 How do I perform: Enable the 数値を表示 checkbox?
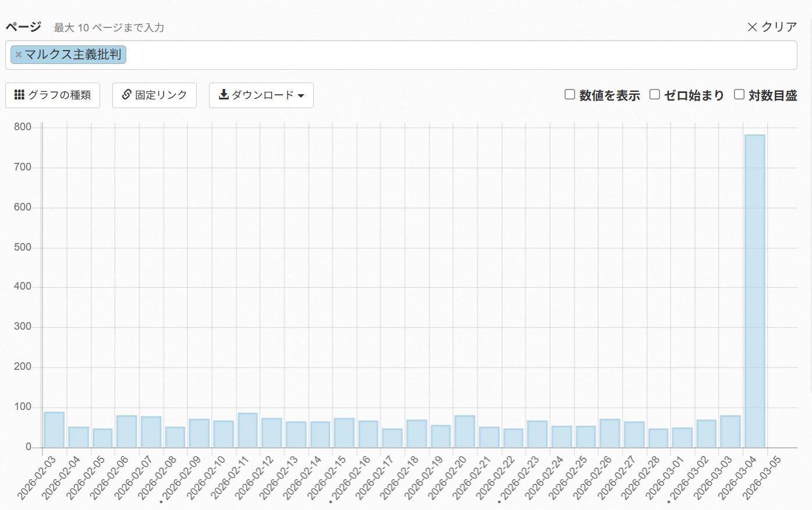570,94
